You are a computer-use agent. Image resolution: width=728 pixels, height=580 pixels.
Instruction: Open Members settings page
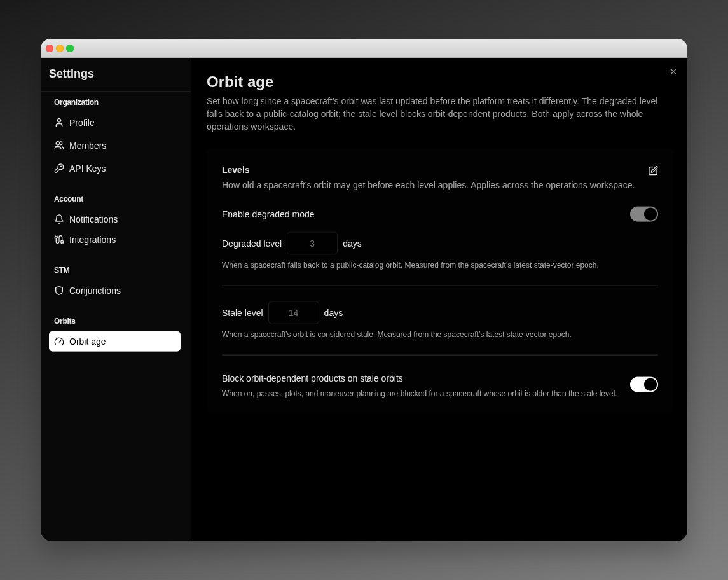pos(114,146)
